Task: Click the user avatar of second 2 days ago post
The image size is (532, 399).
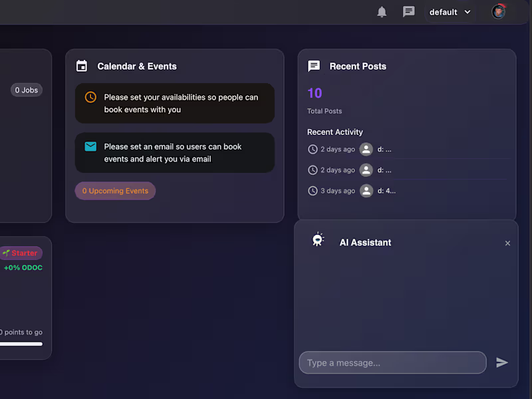Action: (x=366, y=170)
